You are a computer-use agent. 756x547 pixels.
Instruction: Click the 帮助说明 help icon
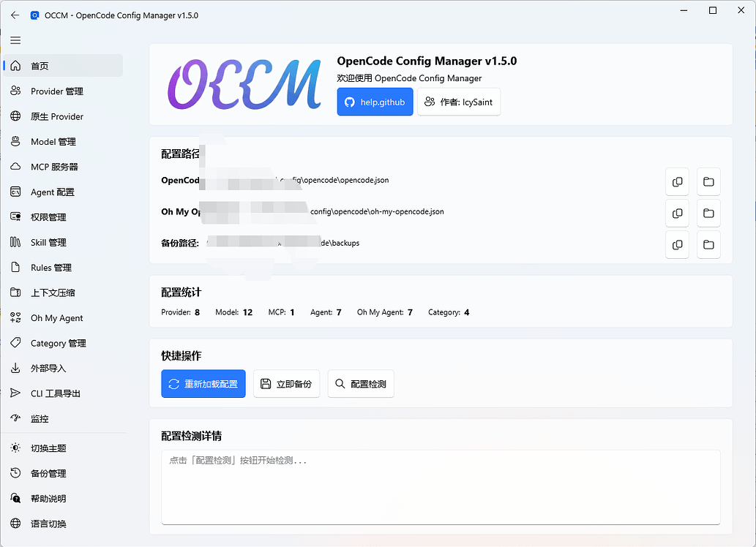click(15, 498)
